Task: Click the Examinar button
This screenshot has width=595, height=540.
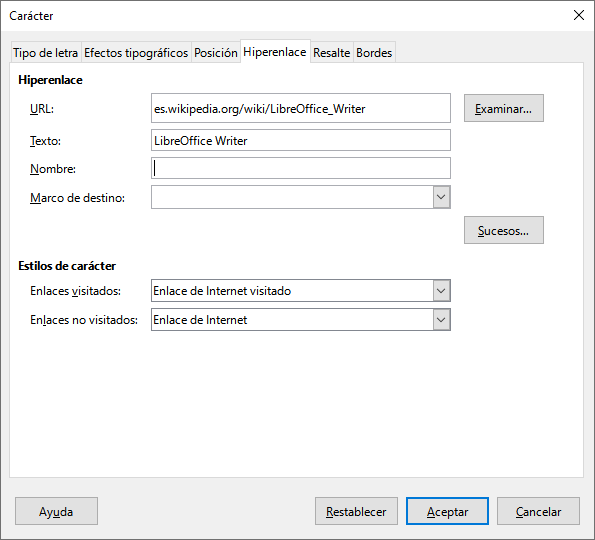Action: (504, 108)
